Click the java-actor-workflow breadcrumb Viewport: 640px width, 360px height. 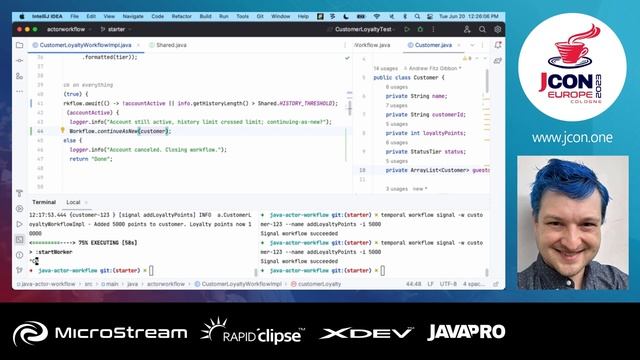(46, 284)
